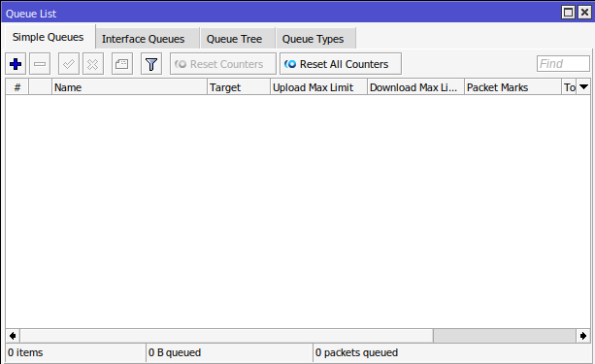Screen dimensions: 595x364
Task: Sort by Upload Max Limit column header
Action: point(318,87)
